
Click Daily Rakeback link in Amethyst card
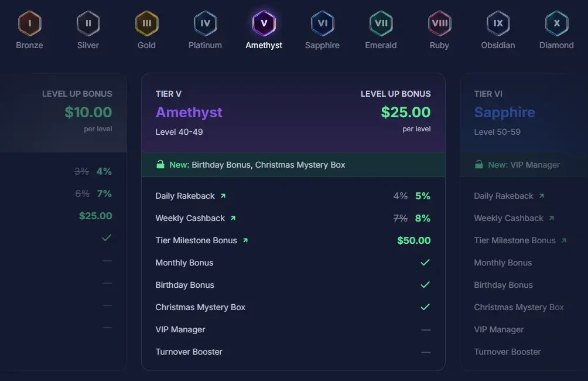point(185,196)
